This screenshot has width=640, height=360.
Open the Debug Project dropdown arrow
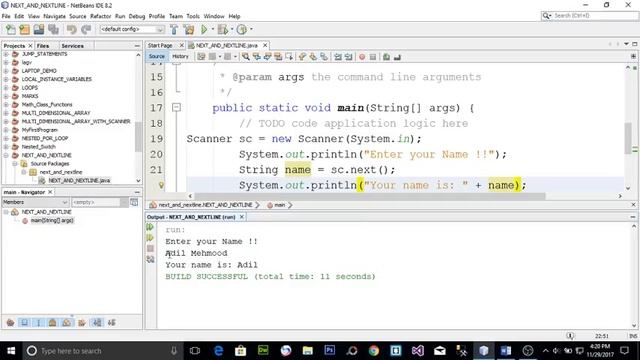tap(231, 29)
